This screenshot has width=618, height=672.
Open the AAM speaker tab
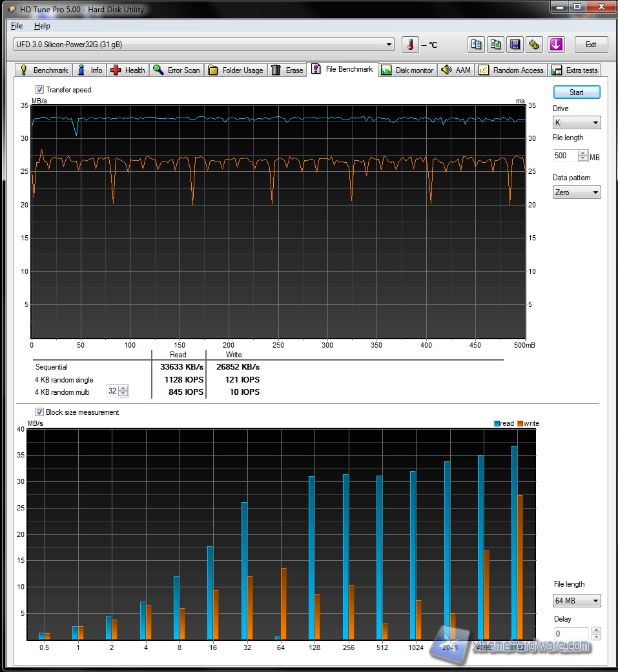(456, 70)
